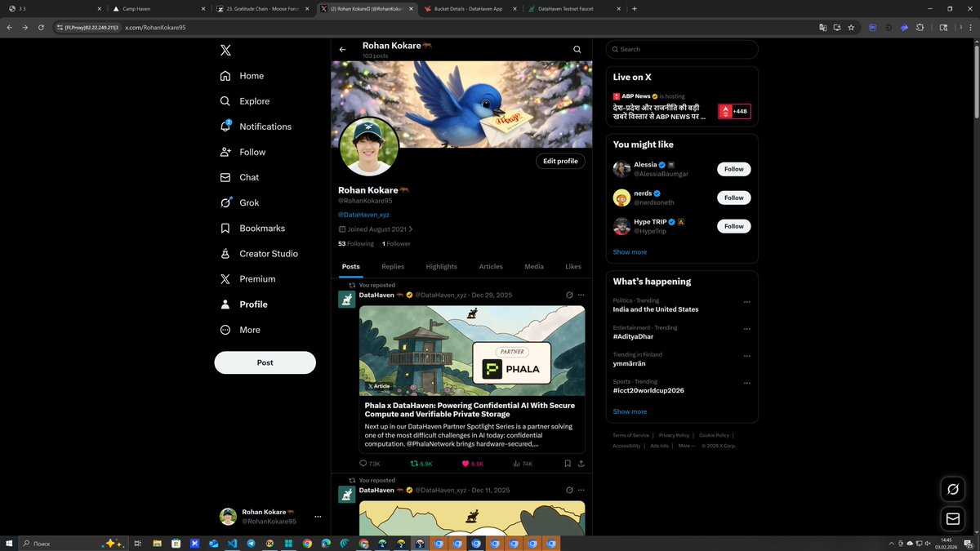This screenshot has width=980, height=551.
Task: Switch to the Replies tab
Action: [393, 266]
